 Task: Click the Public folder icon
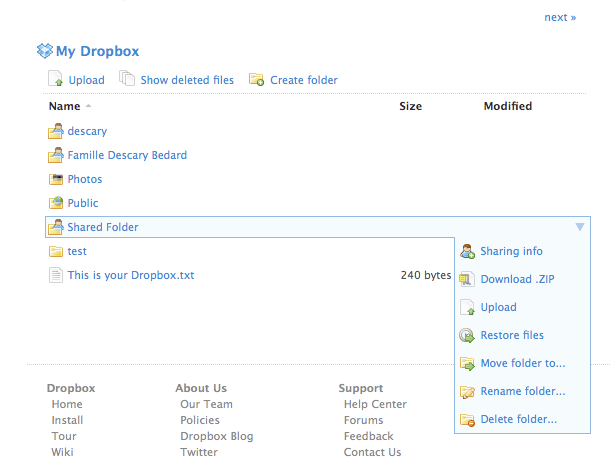point(56,203)
